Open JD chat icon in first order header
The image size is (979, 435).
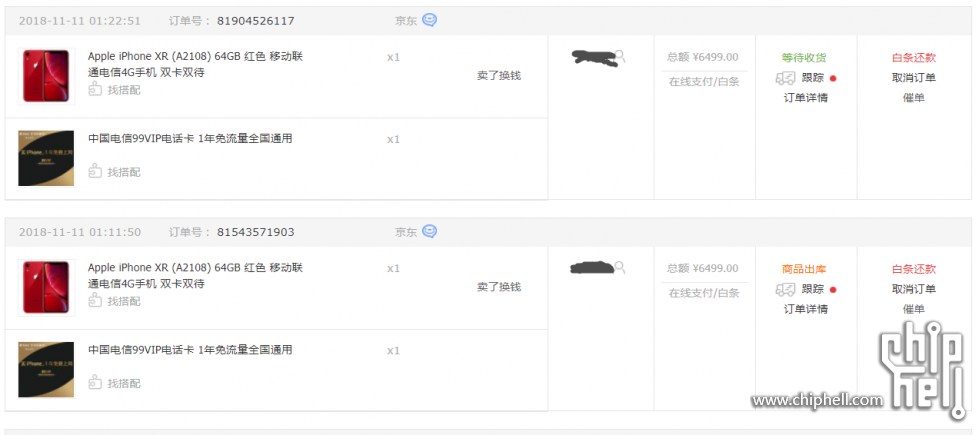430,20
